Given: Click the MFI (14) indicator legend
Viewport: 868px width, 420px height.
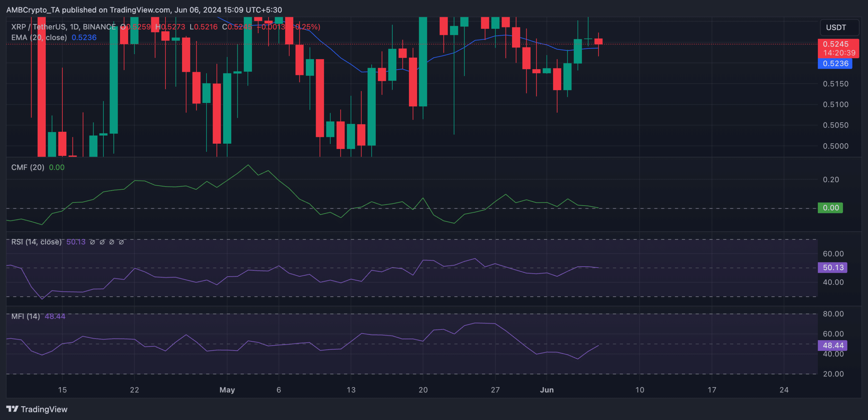Looking at the screenshot, I should pyautogui.click(x=25, y=316).
